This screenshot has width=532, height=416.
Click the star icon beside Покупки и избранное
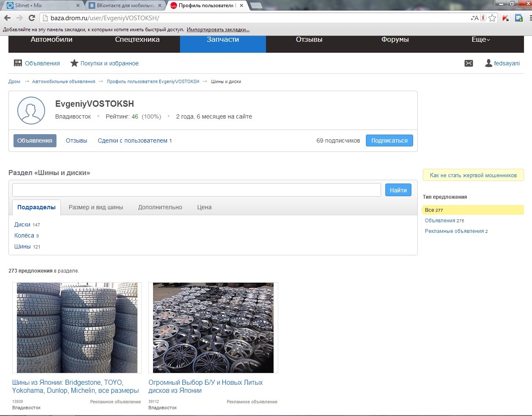pyautogui.click(x=74, y=63)
